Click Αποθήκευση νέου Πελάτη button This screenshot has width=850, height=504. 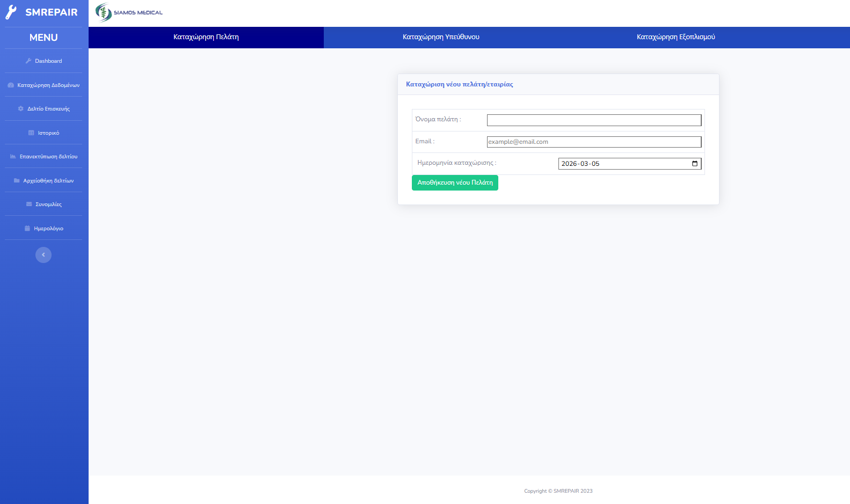[x=455, y=183]
